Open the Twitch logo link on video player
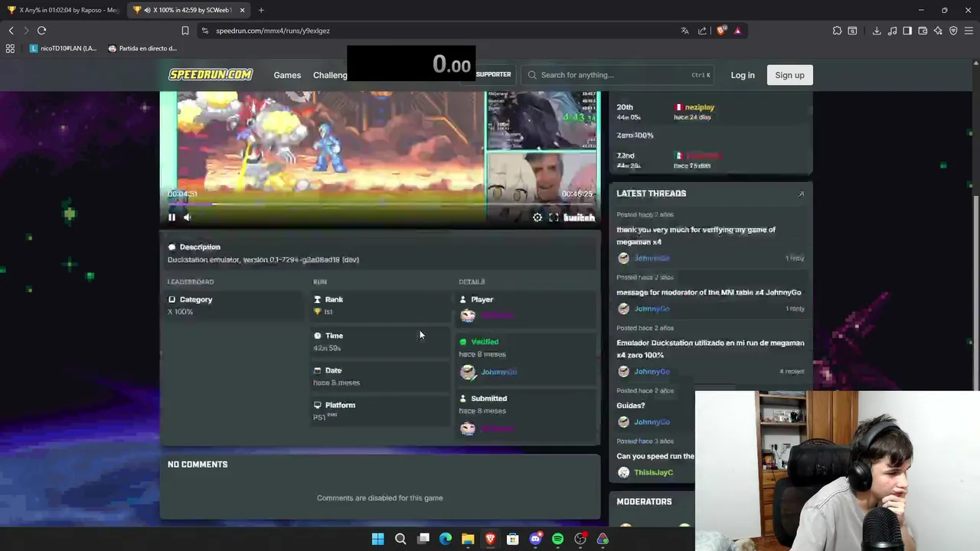 point(579,217)
